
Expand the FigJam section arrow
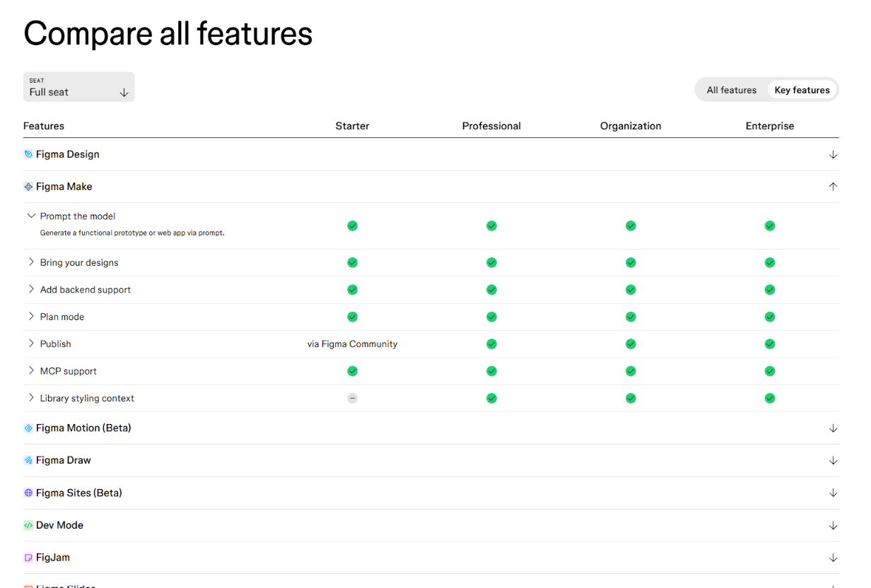pos(833,558)
